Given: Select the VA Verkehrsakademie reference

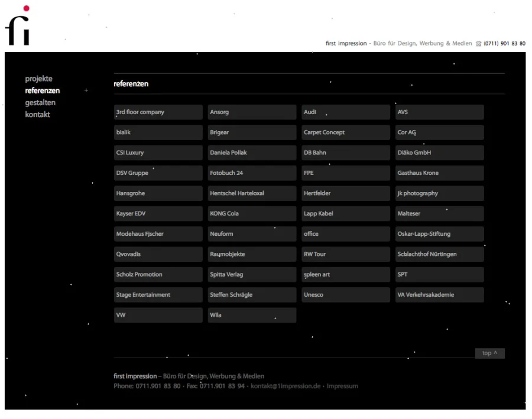Looking at the screenshot, I should pos(439,295).
